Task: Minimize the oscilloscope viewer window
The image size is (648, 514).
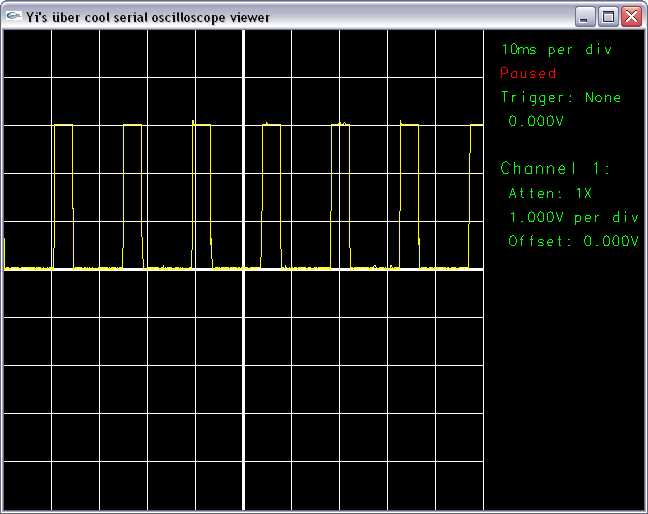Action: (x=585, y=17)
